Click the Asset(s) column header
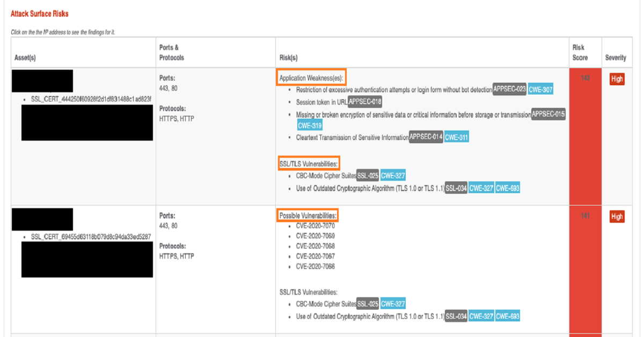Image resolution: width=644 pixels, height=337 pixels. (25, 58)
